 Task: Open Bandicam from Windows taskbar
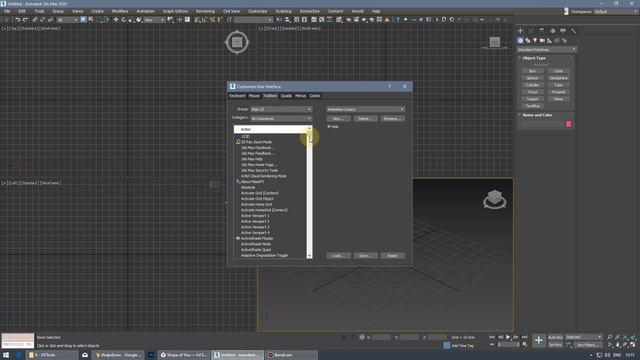[291, 355]
